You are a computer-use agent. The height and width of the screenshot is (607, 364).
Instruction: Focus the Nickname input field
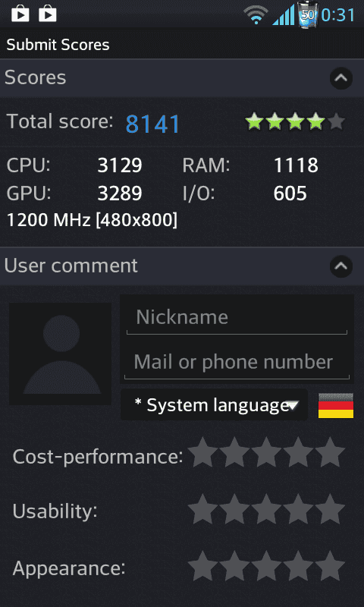click(237, 318)
